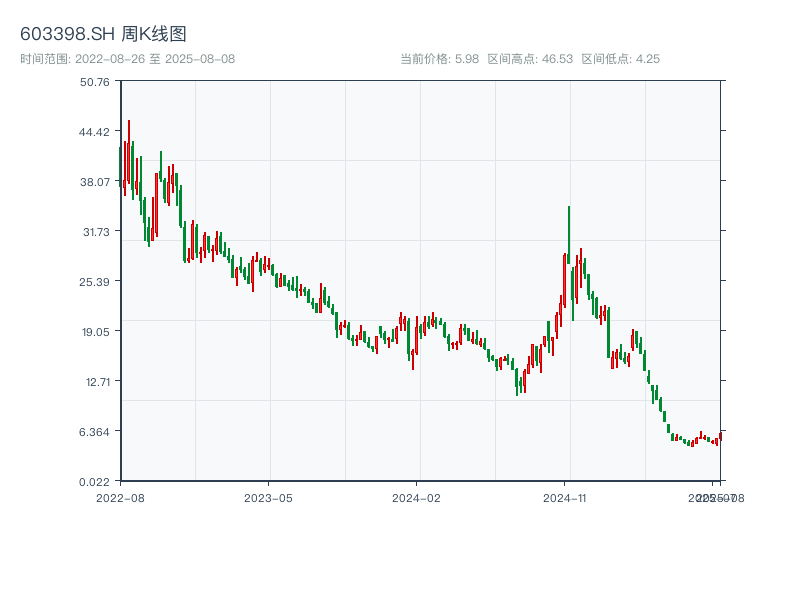The height and width of the screenshot is (600, 800).
Task: Click the 25.39 y-axis label
Action: [95, 282]
